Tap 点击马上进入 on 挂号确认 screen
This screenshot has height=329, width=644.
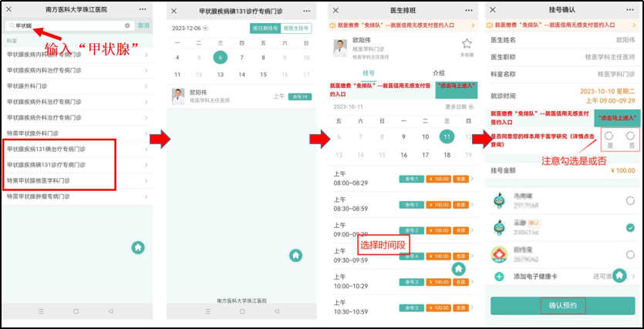[x=617, y=118]
